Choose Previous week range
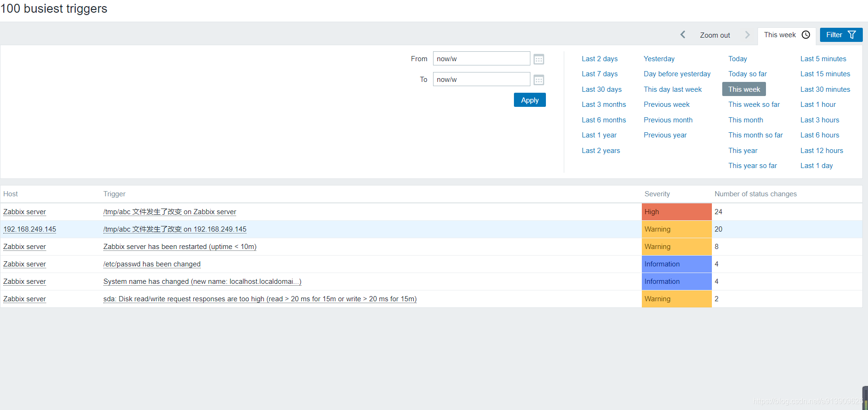Screen dimensions: 868x410 click(666, 105)
